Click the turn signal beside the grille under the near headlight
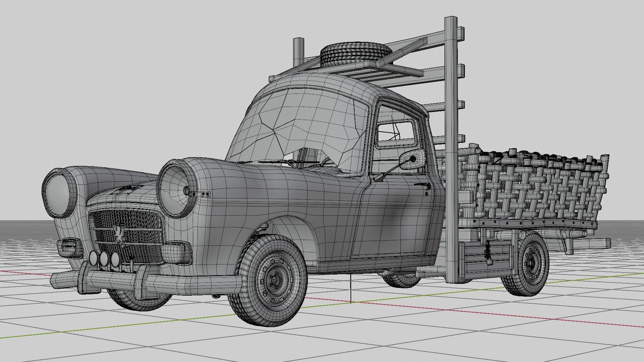 [x=177, y=253]
